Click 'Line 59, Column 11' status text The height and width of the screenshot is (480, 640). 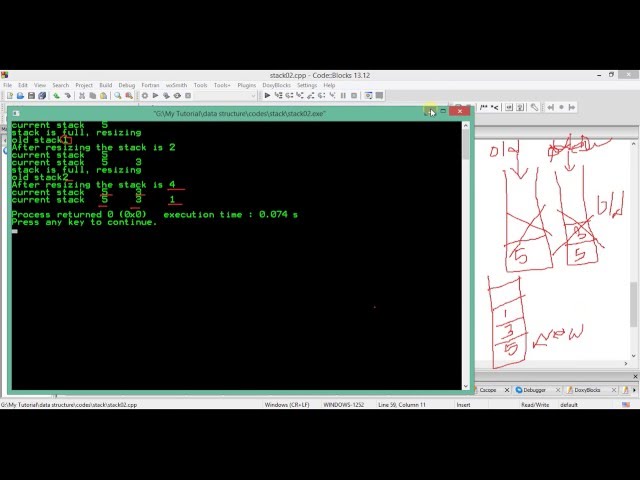tap(402, 405)
